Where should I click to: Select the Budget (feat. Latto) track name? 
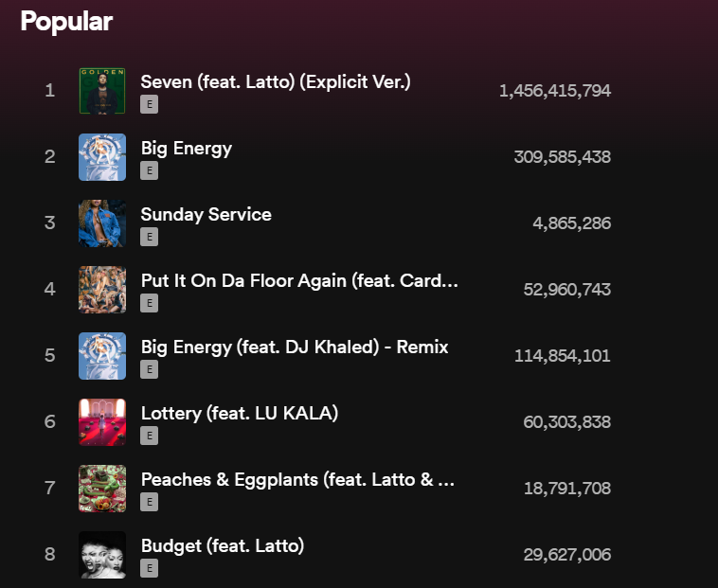(223, 545)
